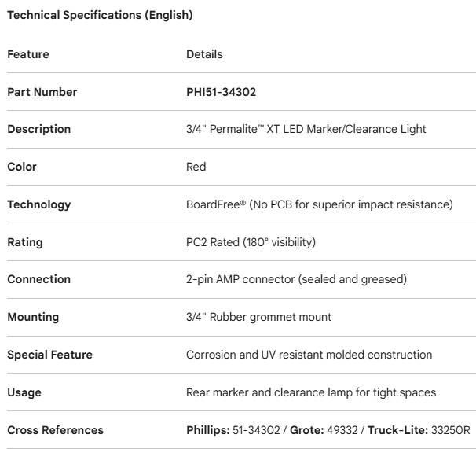Screen dimensions: 476x449
Task: Click the Corrosion and UV resistant text
Action: pyautogui.click(x=309, y=355)
